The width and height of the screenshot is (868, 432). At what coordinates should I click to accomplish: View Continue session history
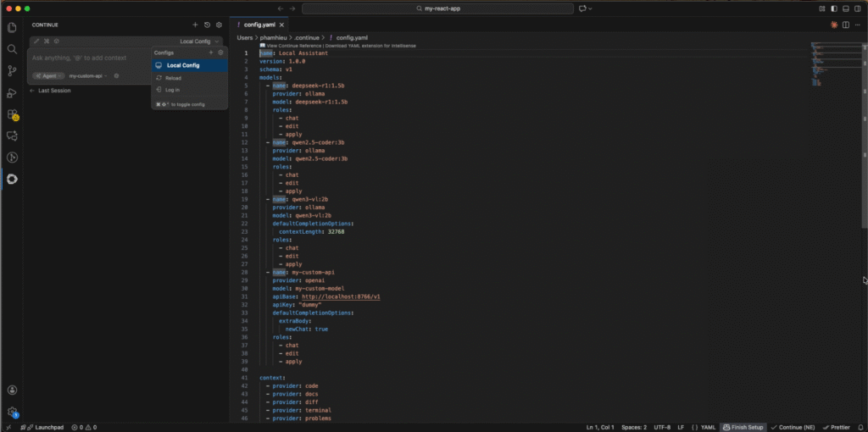coord(207,25)
